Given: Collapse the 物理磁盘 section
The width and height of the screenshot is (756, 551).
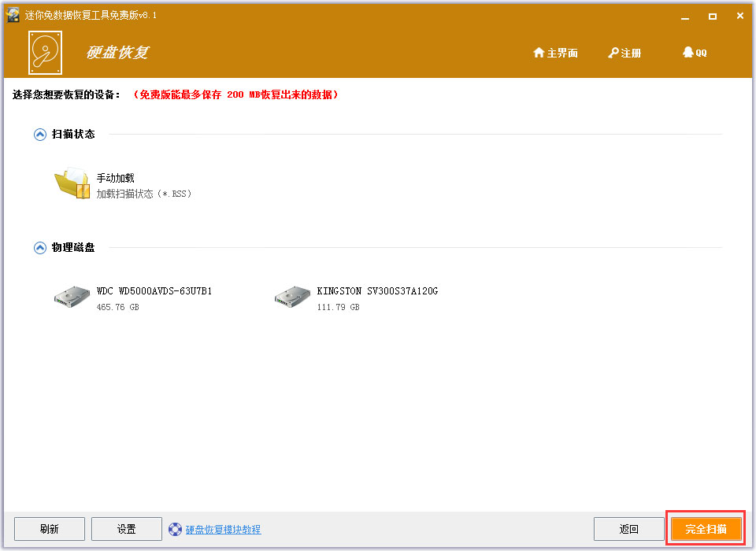Looking at the screenshot, I should [39, 247].
